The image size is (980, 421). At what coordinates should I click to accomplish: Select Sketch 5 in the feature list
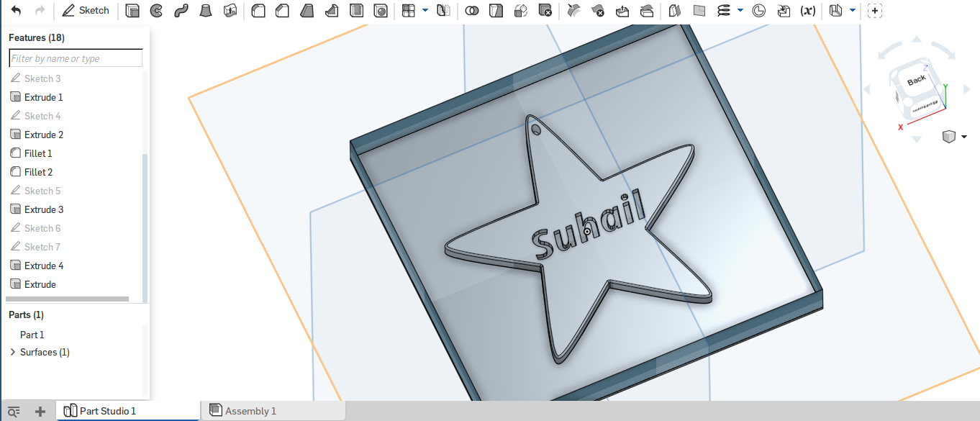coord(42,191)
